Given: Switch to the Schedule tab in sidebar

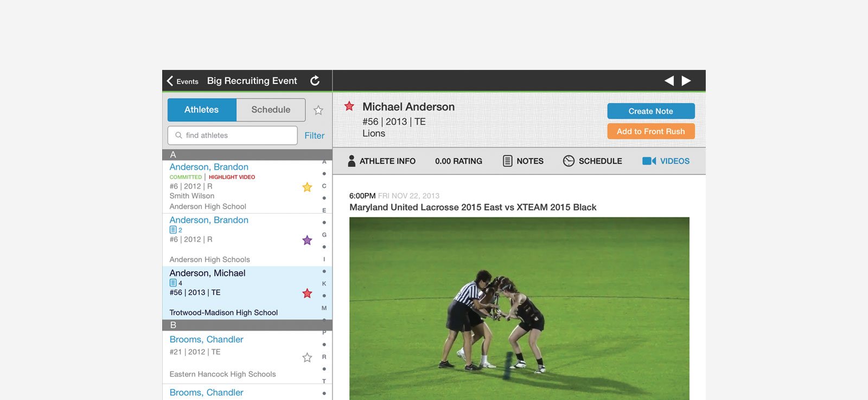Looking at the screenshot, I should click(x=271, y=109).
